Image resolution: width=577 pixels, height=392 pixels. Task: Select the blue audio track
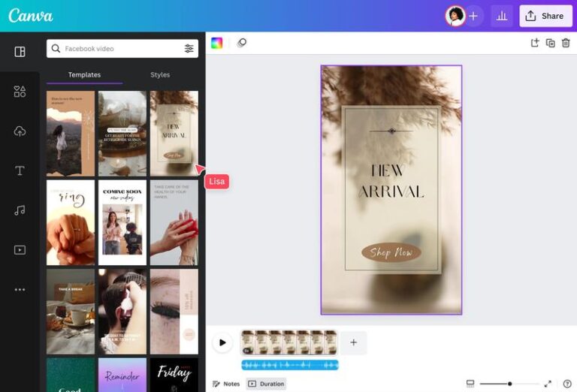click(290, 365)
